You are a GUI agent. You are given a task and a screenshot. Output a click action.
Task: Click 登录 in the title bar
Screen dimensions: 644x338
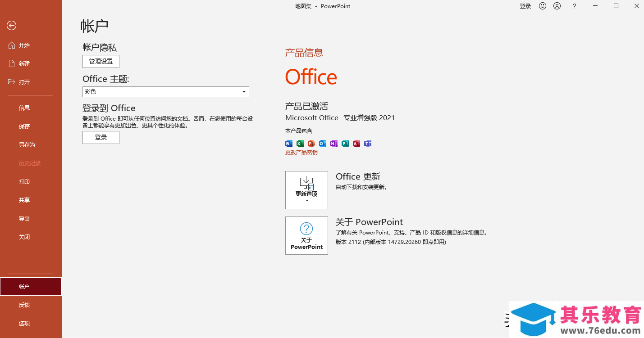pos(525,6)
